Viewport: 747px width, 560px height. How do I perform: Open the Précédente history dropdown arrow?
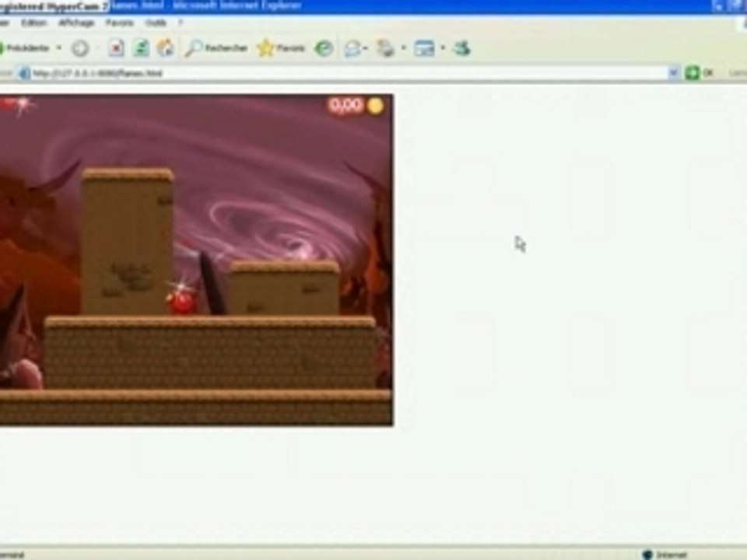point(59,48)
